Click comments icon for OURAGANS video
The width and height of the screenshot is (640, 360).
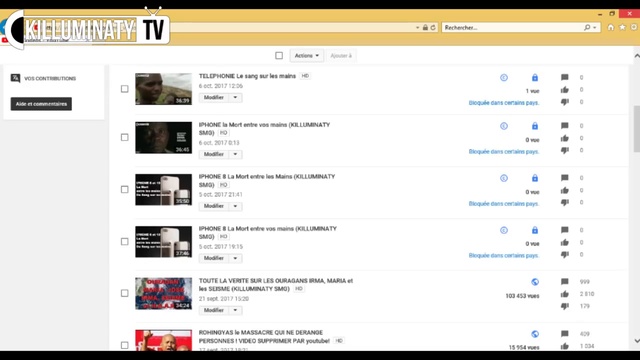[x=564, y=282]
